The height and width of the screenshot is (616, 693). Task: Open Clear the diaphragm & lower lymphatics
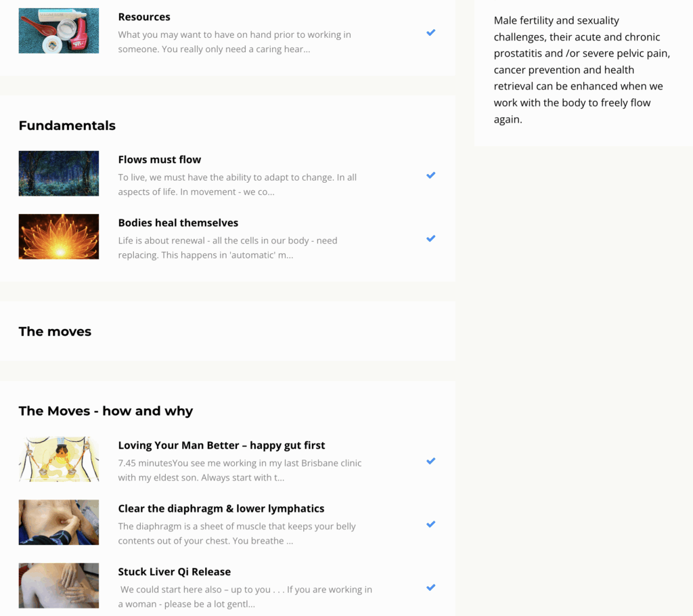(x=221, y=508)
